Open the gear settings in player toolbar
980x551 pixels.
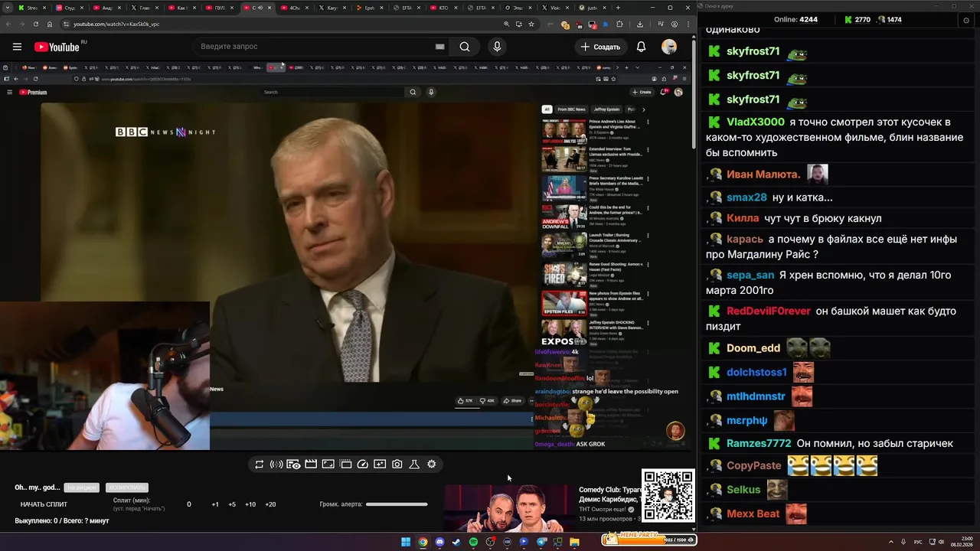pyautogui.click(x=432, y=465)
